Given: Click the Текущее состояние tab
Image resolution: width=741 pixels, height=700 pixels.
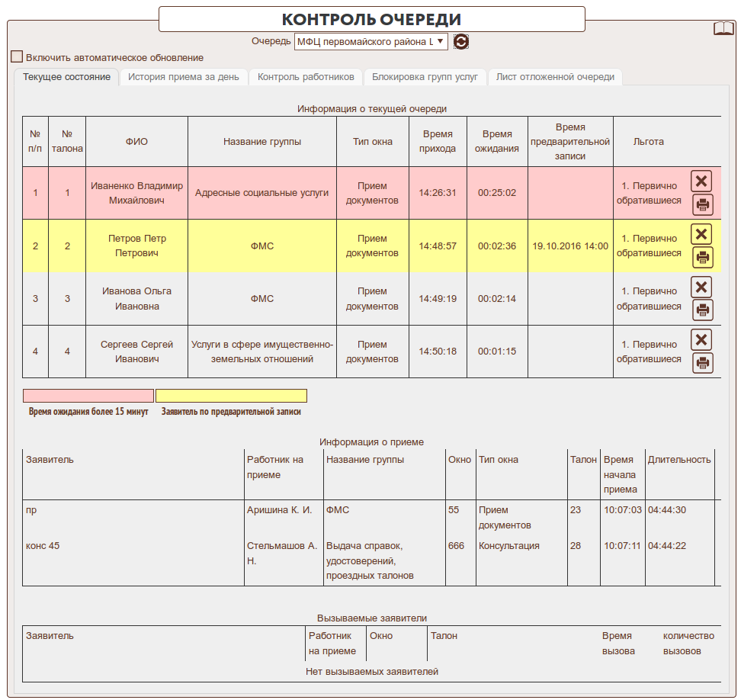Looking at the screenshot, I should [x=66, y=77].
